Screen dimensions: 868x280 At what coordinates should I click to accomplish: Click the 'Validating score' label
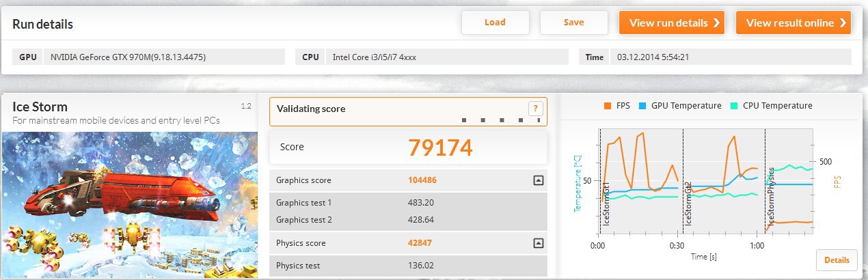pos(311,109)
